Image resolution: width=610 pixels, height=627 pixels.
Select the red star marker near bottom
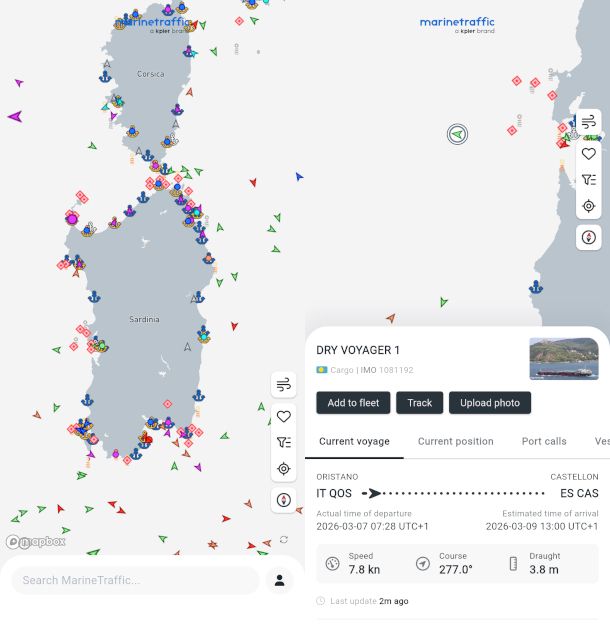point(212,545)
